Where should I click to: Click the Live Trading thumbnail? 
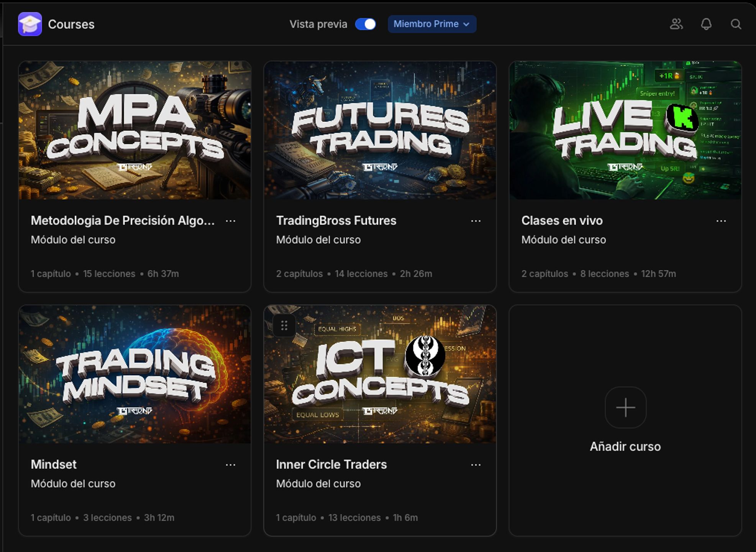pyautogui.click(x=625, y=130)
